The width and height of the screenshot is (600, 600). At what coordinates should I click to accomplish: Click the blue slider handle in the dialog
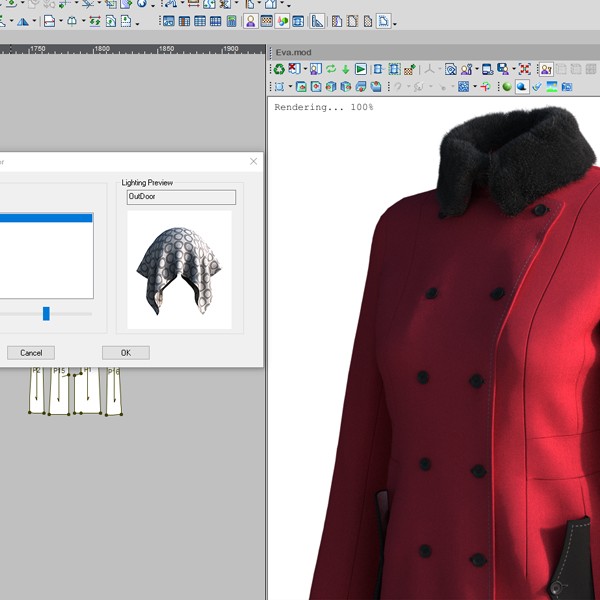coord(46,314)
